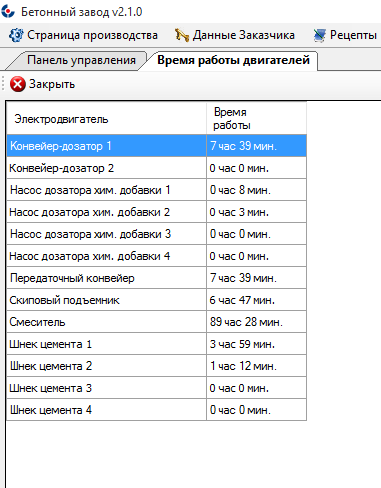Image resolution: width=381 pixels, height=488 pixels.
Task: Select the Шнек цемента 2 row
Action: pyautogui.click(x=156, y=366)
